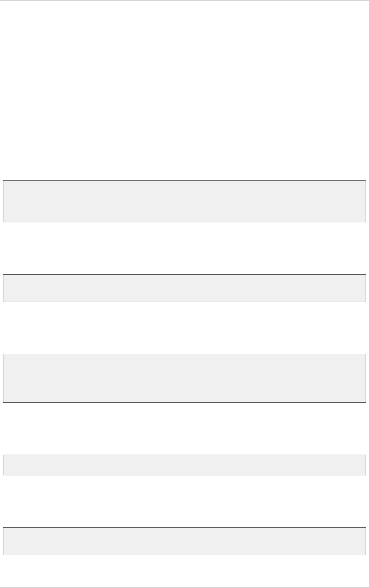Click the white gap between second and third boxes
The width and height of the screenshot is (369, 588).
click(x=184, y=328)
